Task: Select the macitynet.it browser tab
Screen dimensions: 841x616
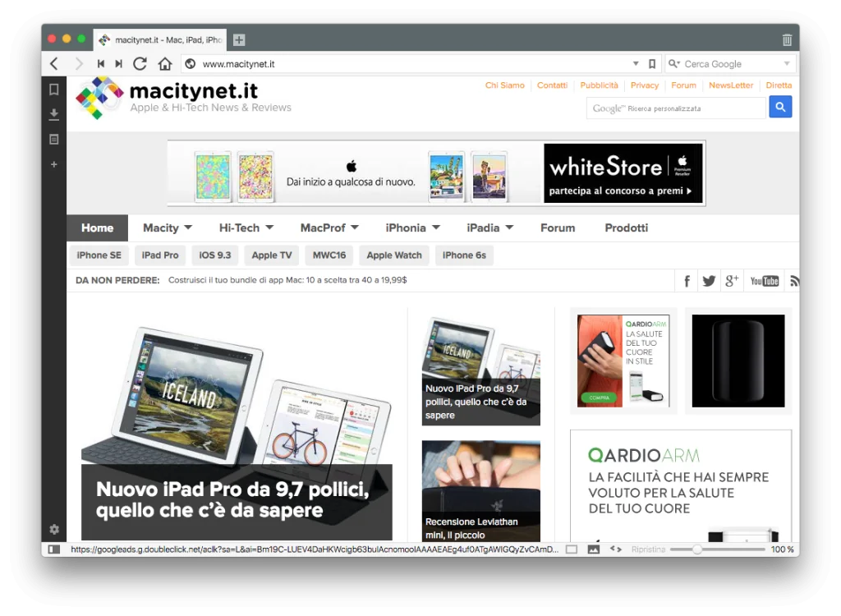Action: pos(160,39)
